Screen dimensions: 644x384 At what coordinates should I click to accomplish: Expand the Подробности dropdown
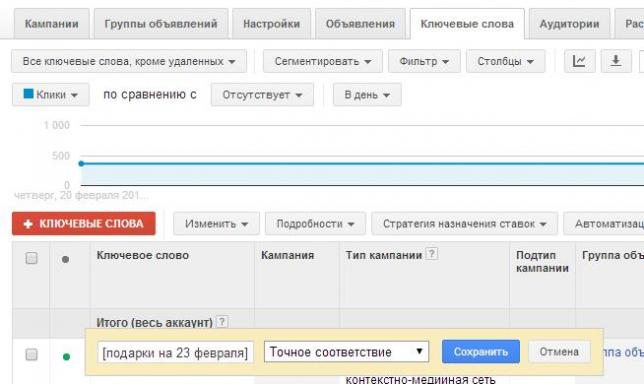point(315,224)
